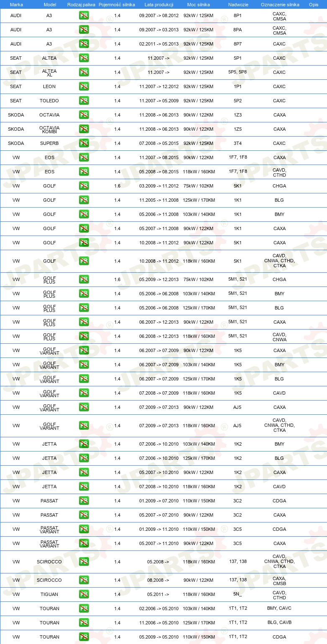
Task: Click the PB icon in the JETTA CAVD row
Action: pos(84,487)
